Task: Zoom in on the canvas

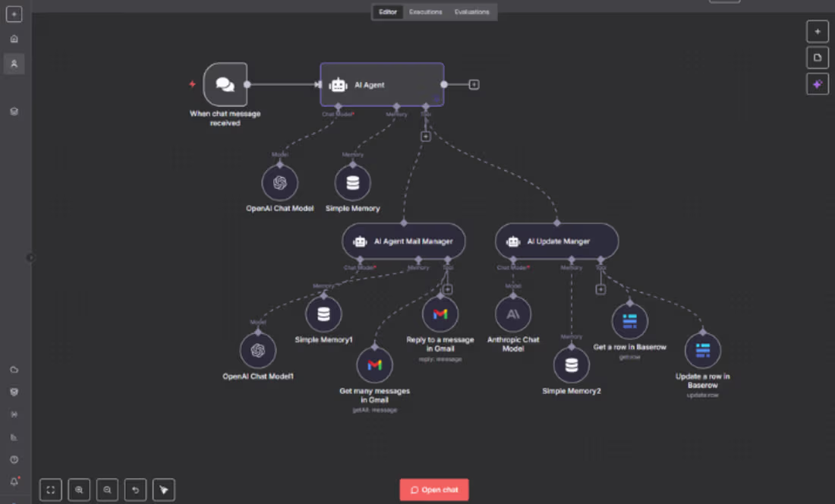Action: click(x=79, y=490)
